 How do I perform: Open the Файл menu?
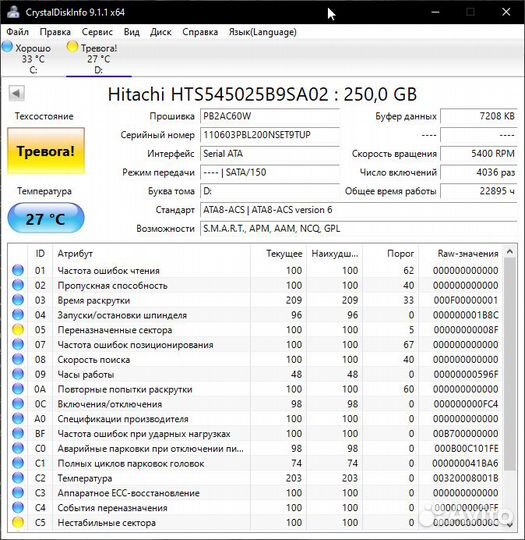coord(18,32)
